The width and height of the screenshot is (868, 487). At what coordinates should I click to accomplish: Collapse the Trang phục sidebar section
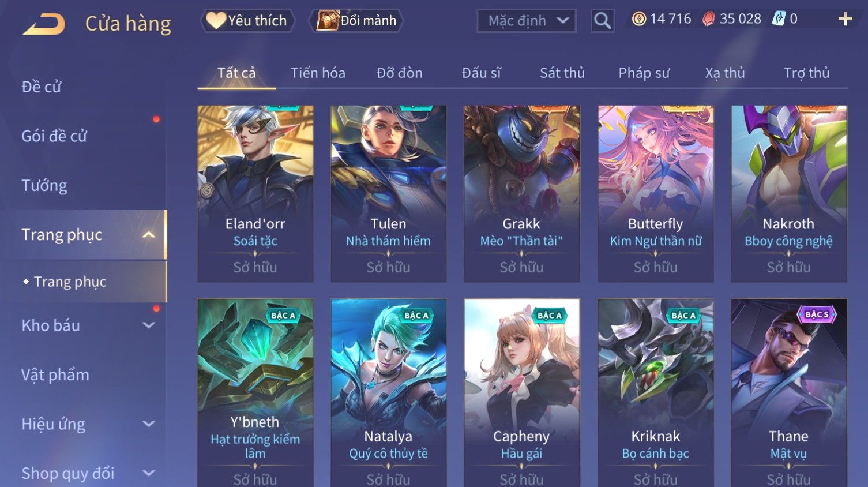click(149, 235)
